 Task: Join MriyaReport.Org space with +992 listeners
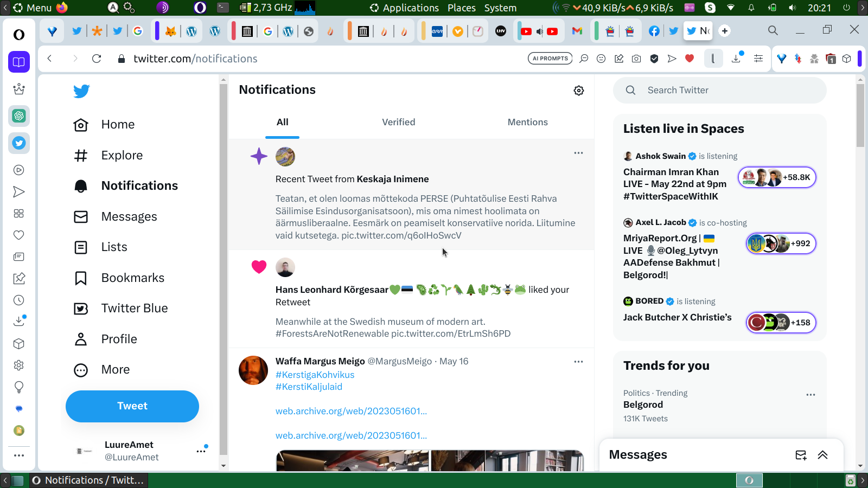click(x=781, y=243)
